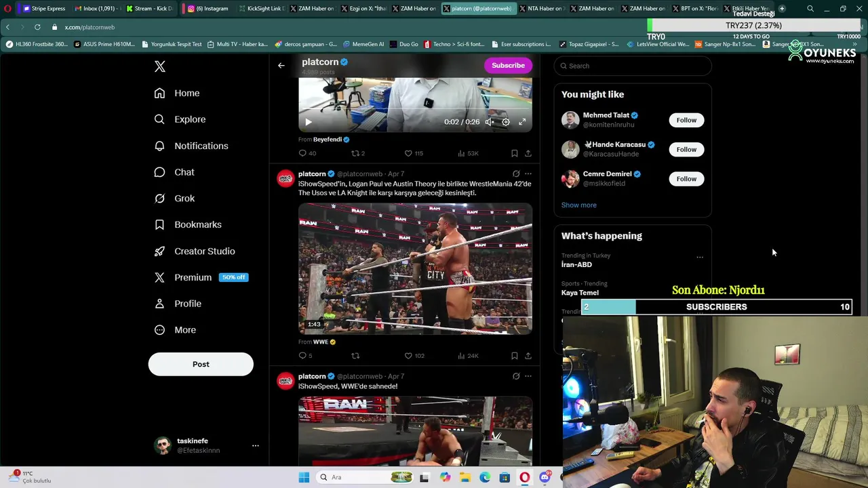Reply to post with 5 comments
868x488 pixels.
click(305, 356)
